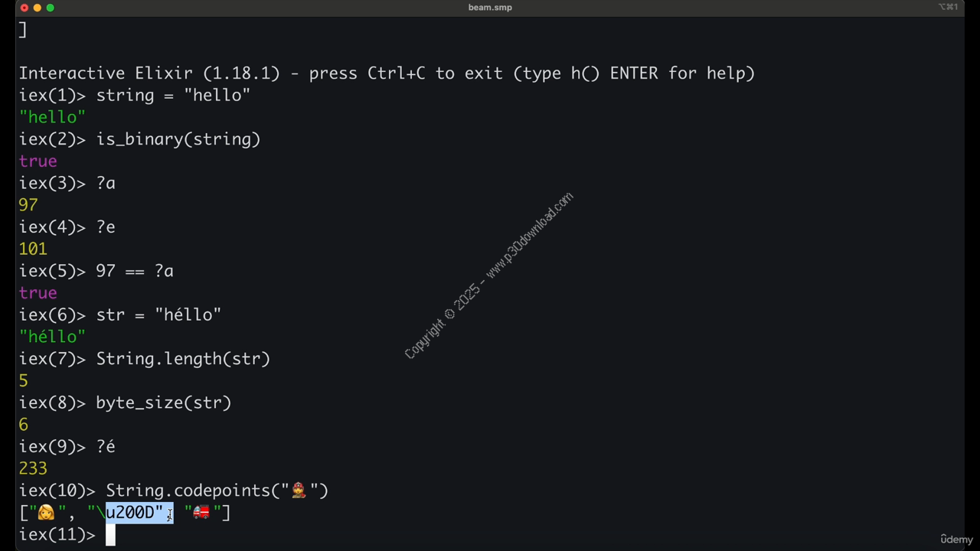Image resolution: width=980 pixels, height=551 pixels.
Task: Click the Interactive Elixir version banner line
Action: [x=387, y=73]
